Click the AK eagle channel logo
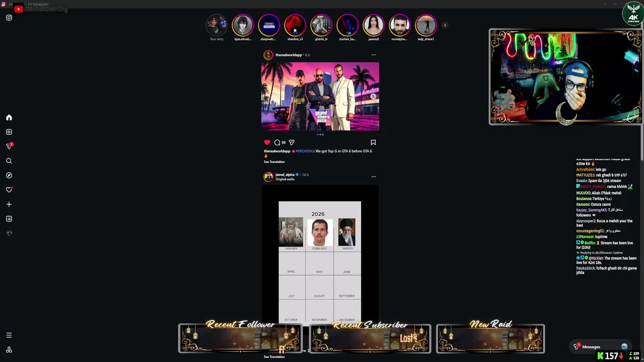 click(x=633, y=13)
